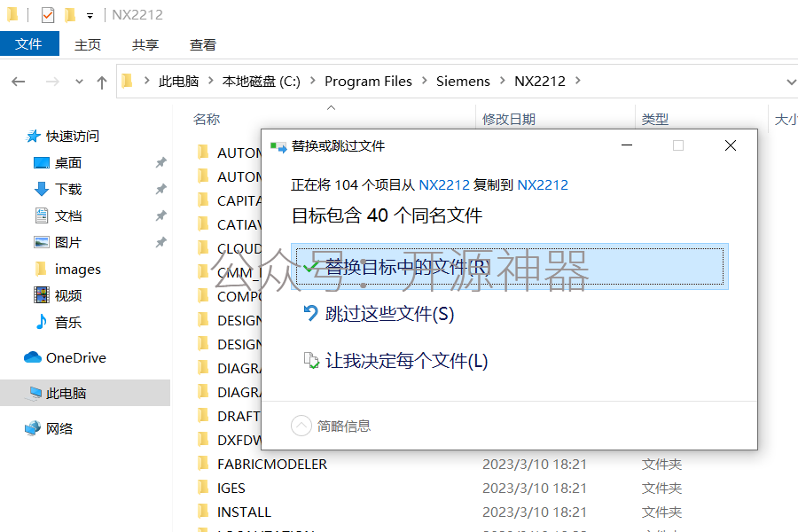This screenshot has height=532, width=798.
Task: Click the New folder icon in quick access toolbar
Action: pos(70,15)
